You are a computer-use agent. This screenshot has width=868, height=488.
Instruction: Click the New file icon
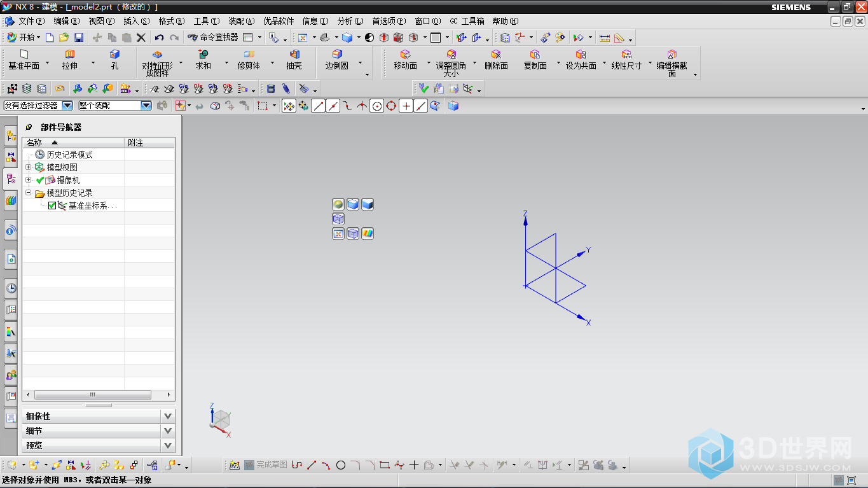pyautogui.click(x=50, y=38)
